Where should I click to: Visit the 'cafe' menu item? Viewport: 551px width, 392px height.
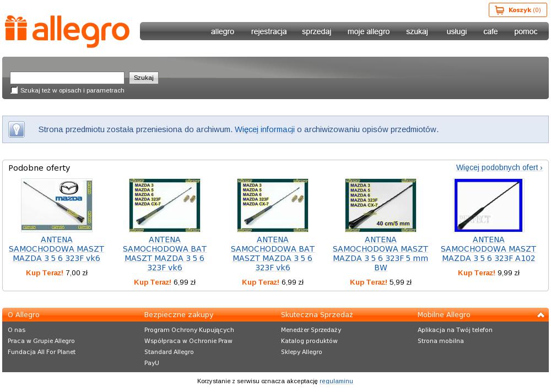coord(490,31)
